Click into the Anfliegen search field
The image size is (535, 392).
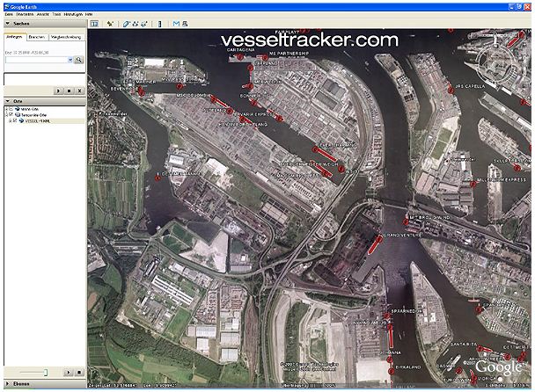click(x=36, y=60)
